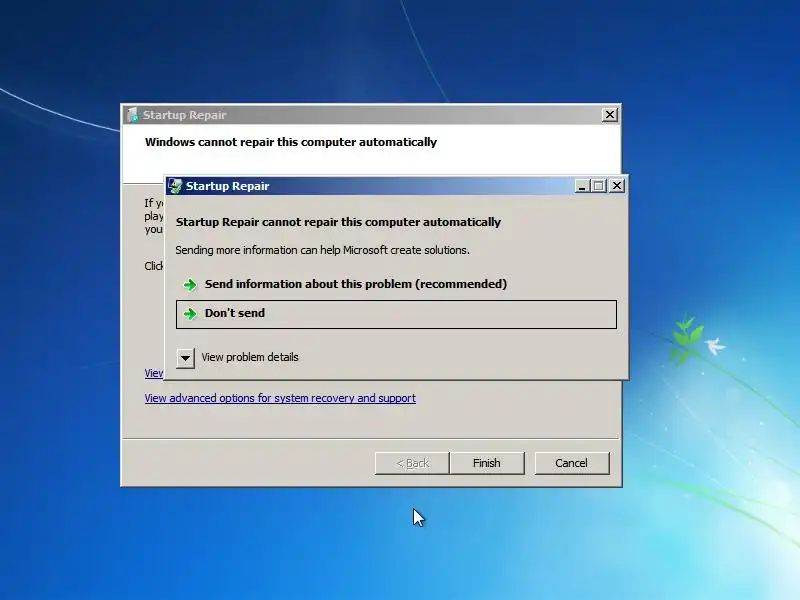Click the back Startup Repair window title icon
This screenshot has width=800, height=600.
click(x=133, y=115)
